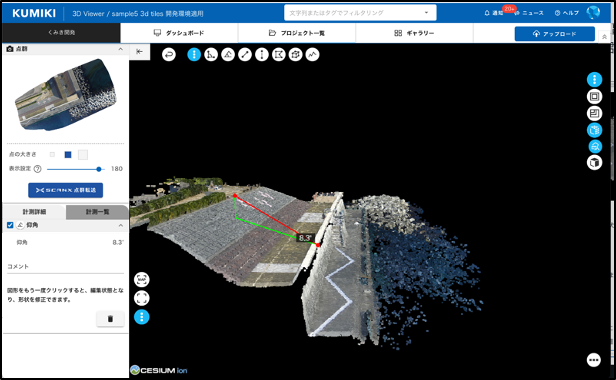Click the 3D cube view icon on the right

(x=594, y=162)
